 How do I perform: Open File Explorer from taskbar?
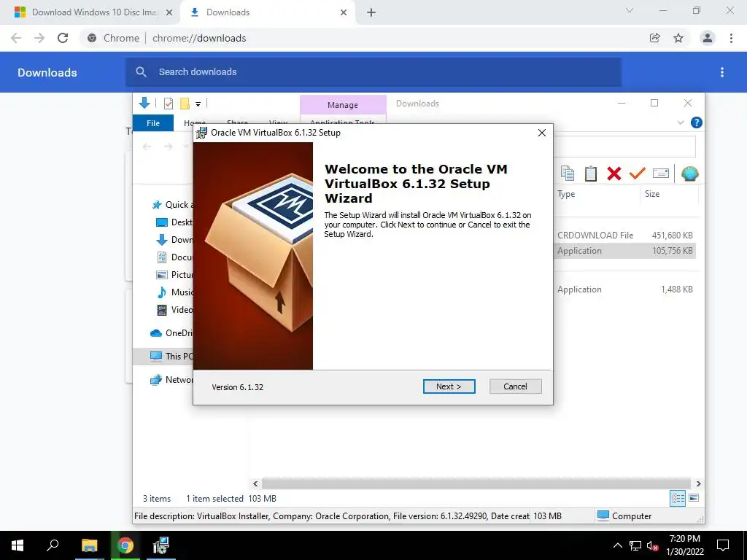[89, 545]
